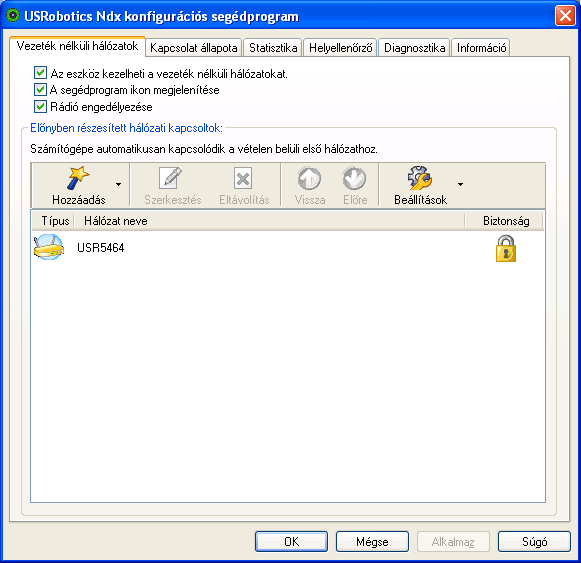Image resolution: width=581 pixels, height=563 pixels.
Task: Sort by the Hálózat neve column header
Action: tap(270, 221)
